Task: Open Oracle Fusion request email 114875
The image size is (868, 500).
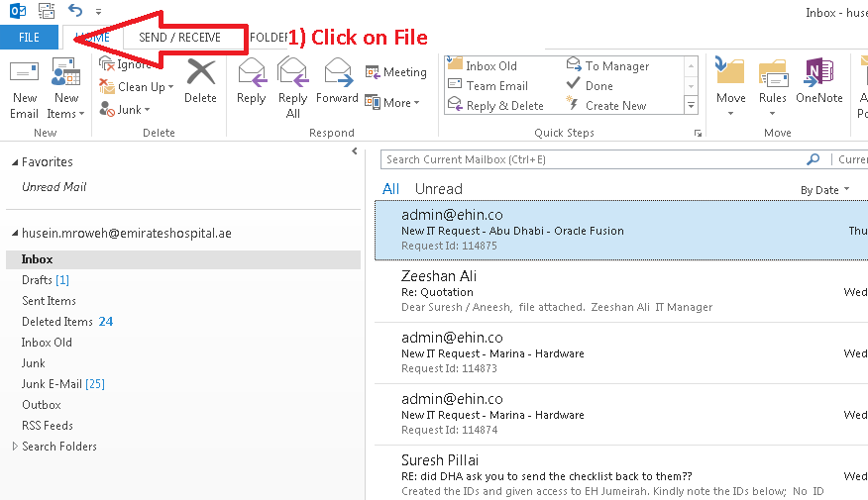Action: pos(621,230)
